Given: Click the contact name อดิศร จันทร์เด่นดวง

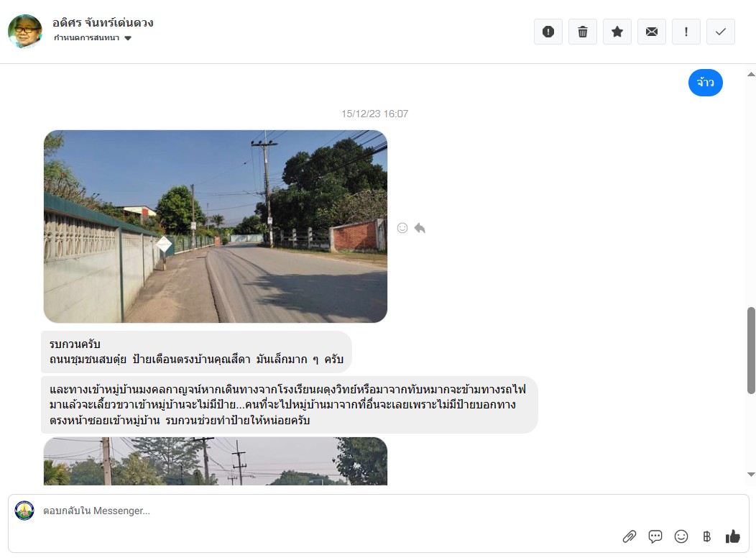Looking at the screenshot, I should click(x=103, y=23).
